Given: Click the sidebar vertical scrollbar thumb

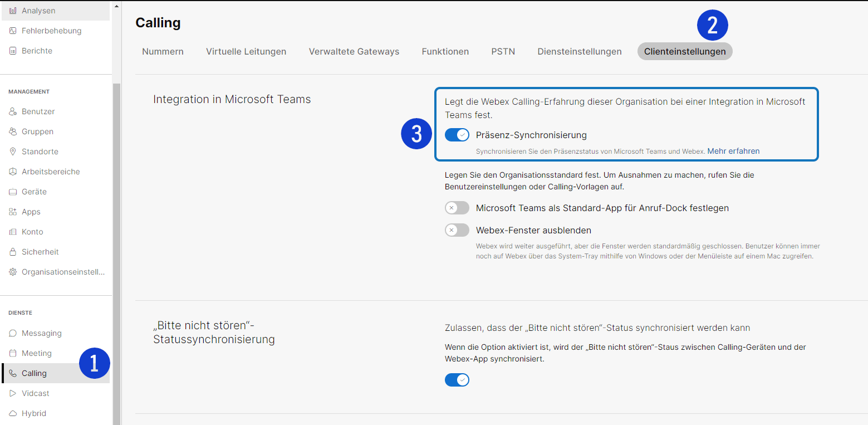Looking at the screenshot, I should point(116,254).
